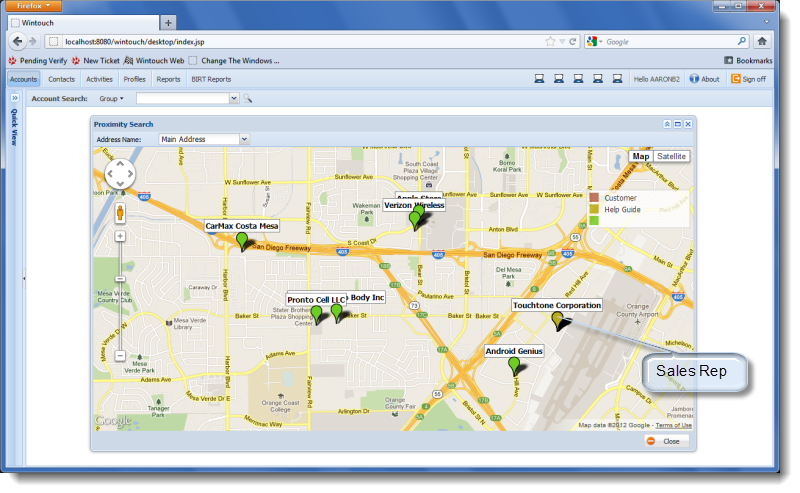The image size is (800, 493).
Task: Click the Help Guide legend color swatch
Action: [x=594, y=209]
